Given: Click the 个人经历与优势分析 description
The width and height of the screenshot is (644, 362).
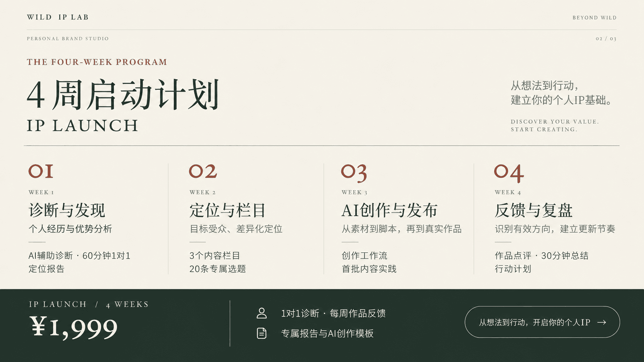Looking at the screenshot, I should click(70, 229).
